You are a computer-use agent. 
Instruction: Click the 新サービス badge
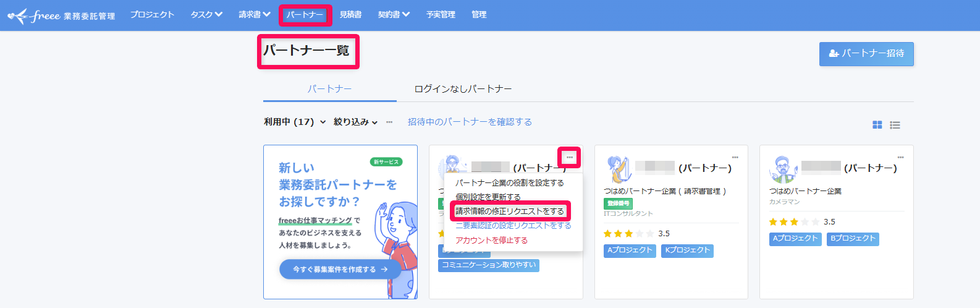pos(386,162)
